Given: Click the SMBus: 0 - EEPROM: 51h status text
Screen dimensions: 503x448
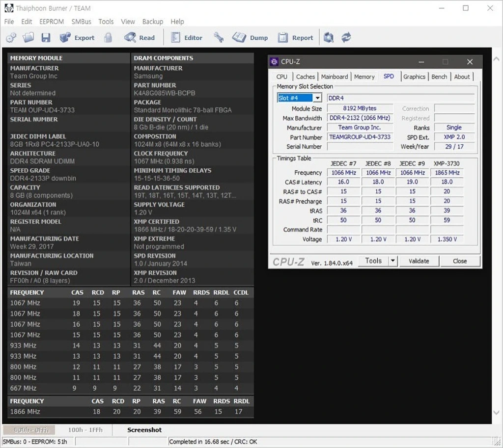Looking at the screenshot, I should coord(35,442).
